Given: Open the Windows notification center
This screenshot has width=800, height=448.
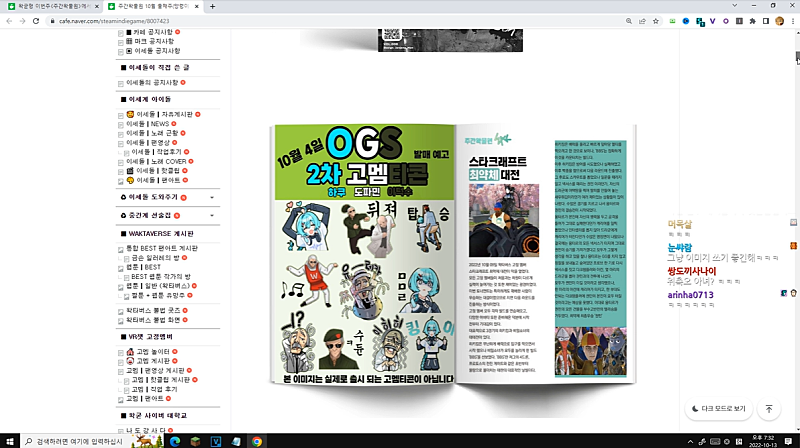Looking at the screenshot, I should tap(788, 441).
